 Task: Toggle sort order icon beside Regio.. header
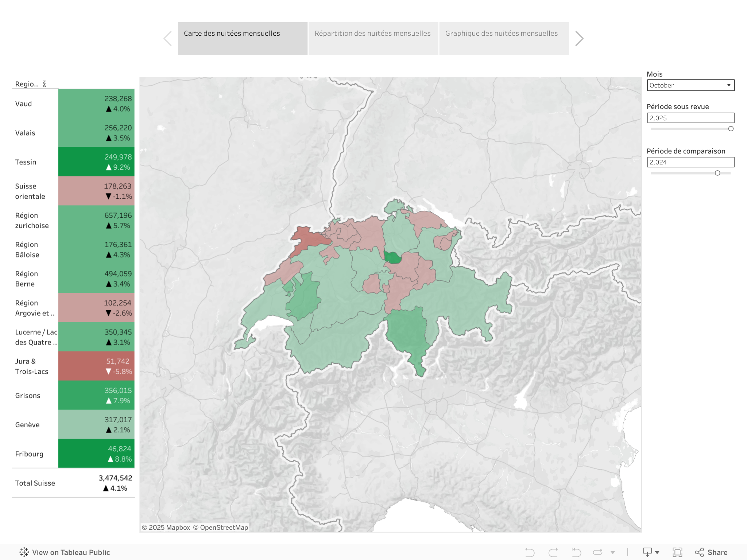[x=44, y=84]
